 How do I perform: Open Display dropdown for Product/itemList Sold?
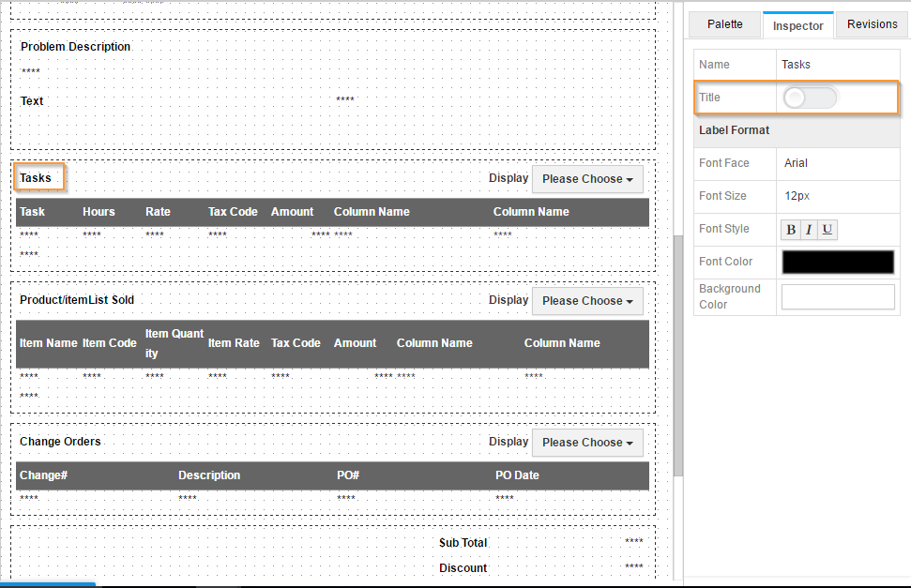(587, 301)
